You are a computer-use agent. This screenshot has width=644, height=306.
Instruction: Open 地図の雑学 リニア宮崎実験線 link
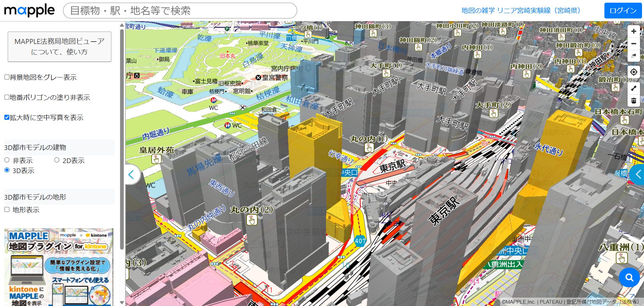(521, 11)
